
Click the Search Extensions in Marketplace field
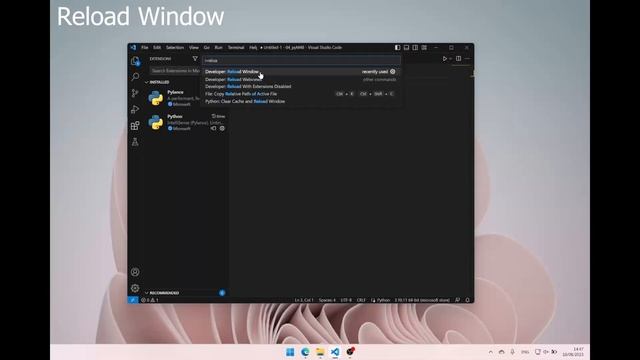click(x=176, y=71)
